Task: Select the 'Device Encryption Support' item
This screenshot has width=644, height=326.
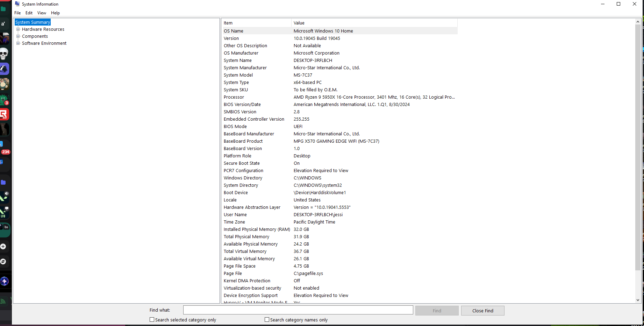Action: [251, 296]
